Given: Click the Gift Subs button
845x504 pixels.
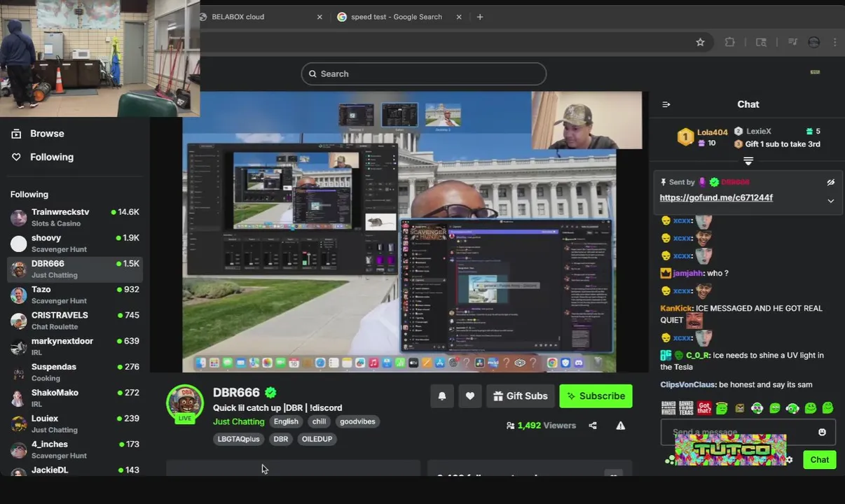Looking at the screenshot, I should (x=521, y=396).
